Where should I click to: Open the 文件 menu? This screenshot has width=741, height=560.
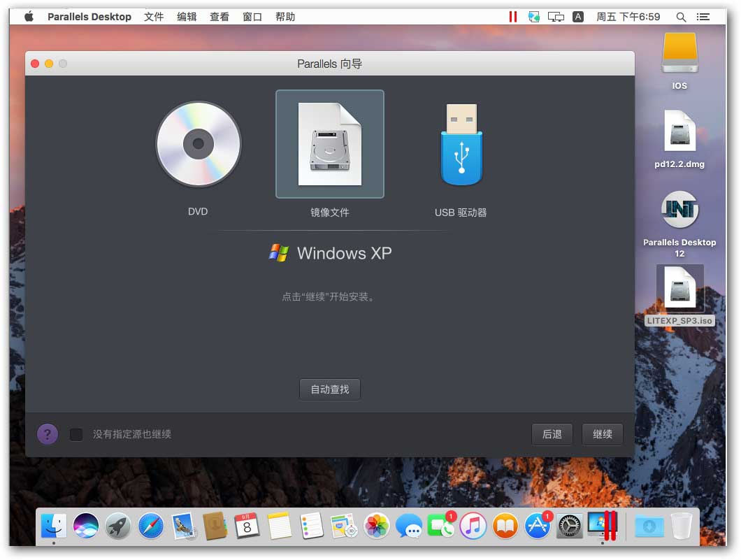point(154,17)
